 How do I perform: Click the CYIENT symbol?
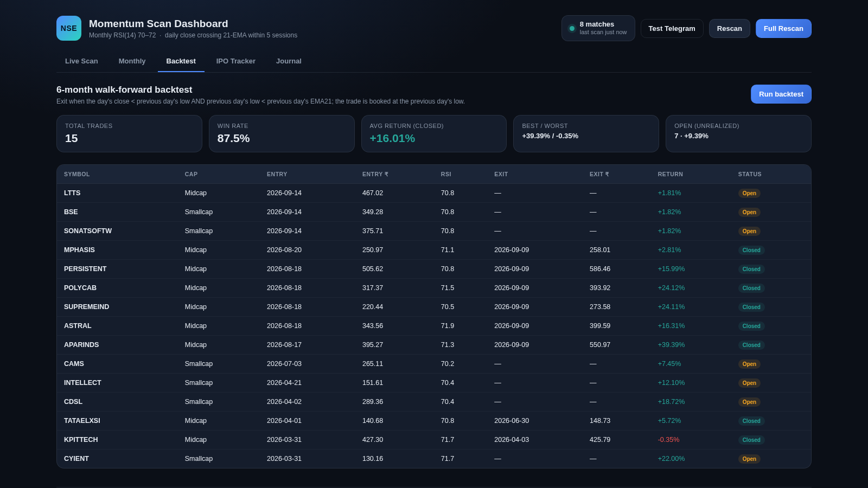tap(76, 459)
